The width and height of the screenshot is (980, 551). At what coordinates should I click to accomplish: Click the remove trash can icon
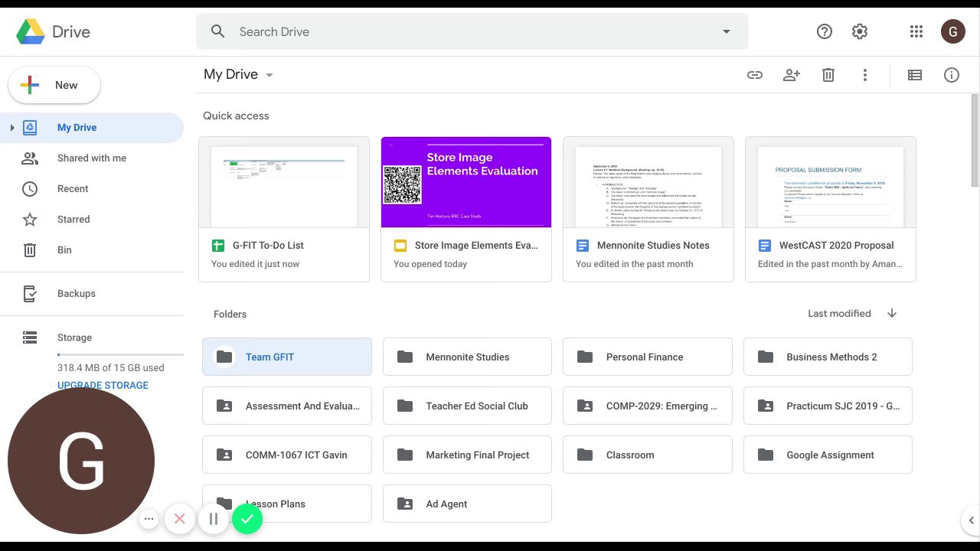(x=828, y=75)
